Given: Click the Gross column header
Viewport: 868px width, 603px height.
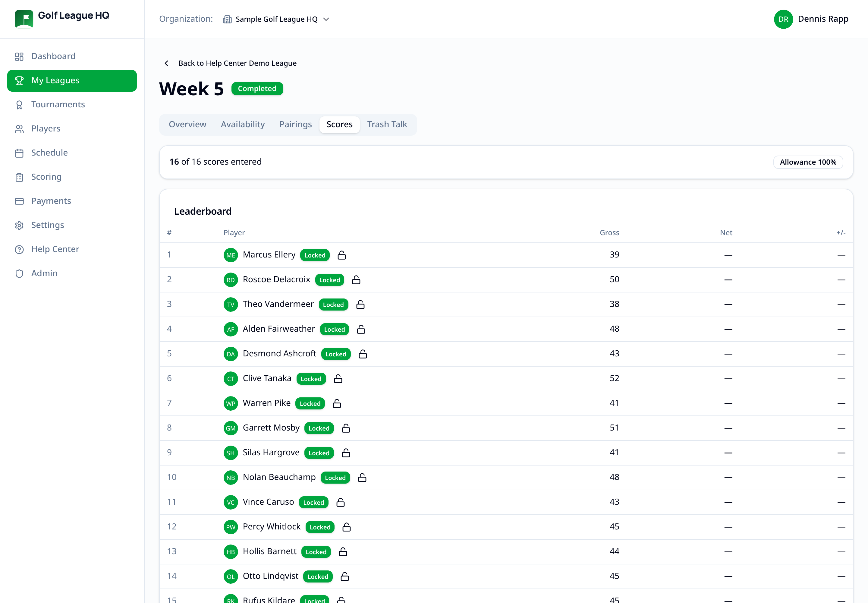Looking at the screenshot, I should [x=609, y=233].
